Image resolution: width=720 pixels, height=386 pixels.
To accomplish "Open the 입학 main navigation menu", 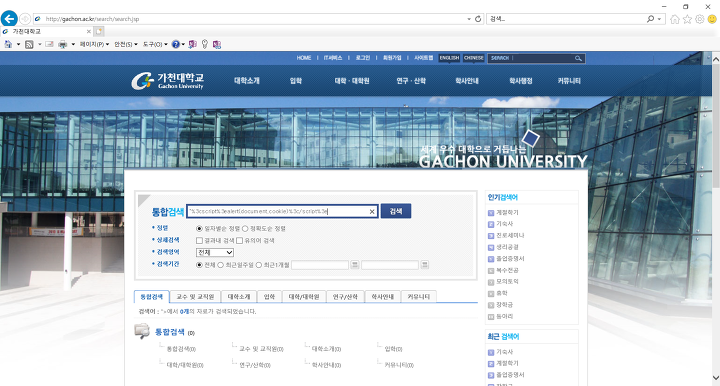I will pyautogui.click(x=296, y=81).
